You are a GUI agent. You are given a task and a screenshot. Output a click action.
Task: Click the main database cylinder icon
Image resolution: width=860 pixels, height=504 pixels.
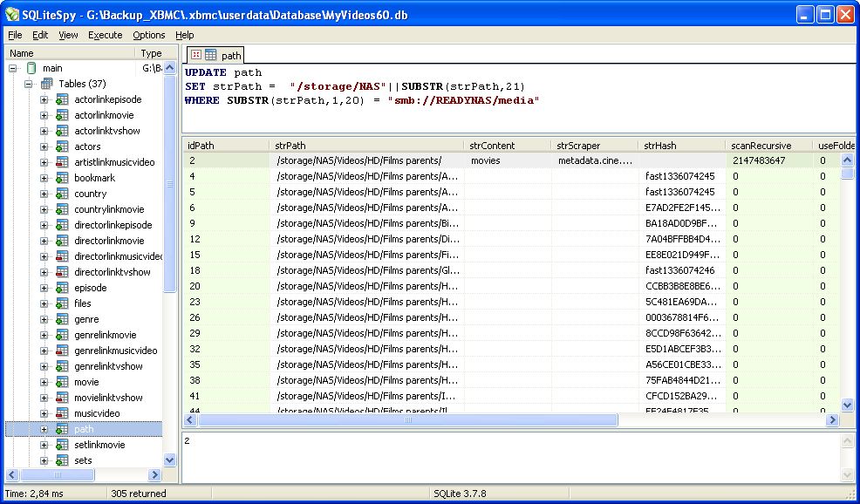tap(31, 68)
